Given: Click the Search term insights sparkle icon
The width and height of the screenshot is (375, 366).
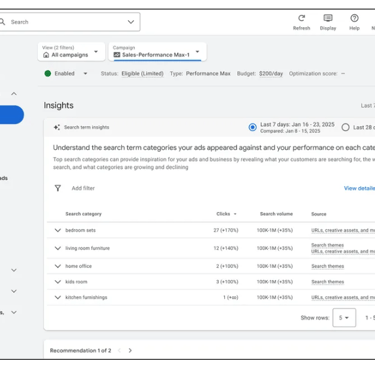Looking at the screenshot, I should tap(57, 127).
